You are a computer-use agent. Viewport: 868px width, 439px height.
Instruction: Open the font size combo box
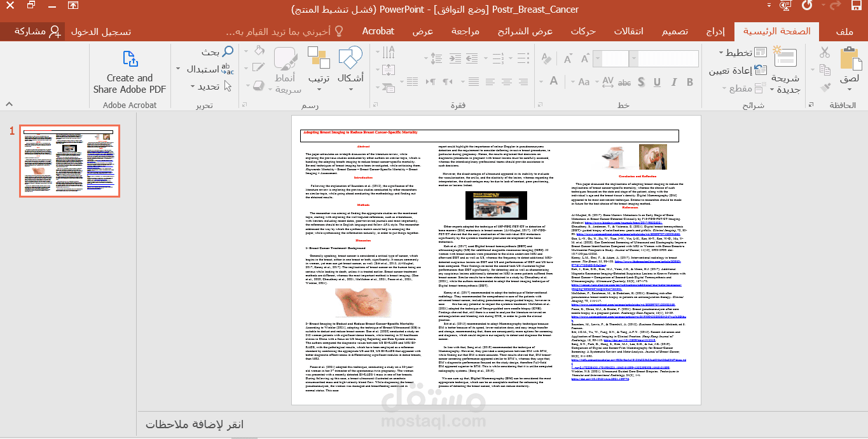click(x=610, y=58)
